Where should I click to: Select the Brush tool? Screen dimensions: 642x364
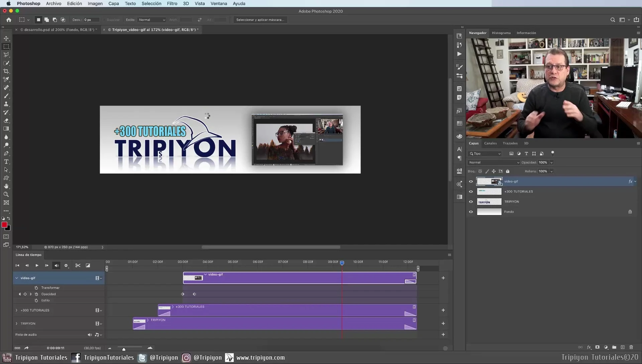[x=6, y=96]
